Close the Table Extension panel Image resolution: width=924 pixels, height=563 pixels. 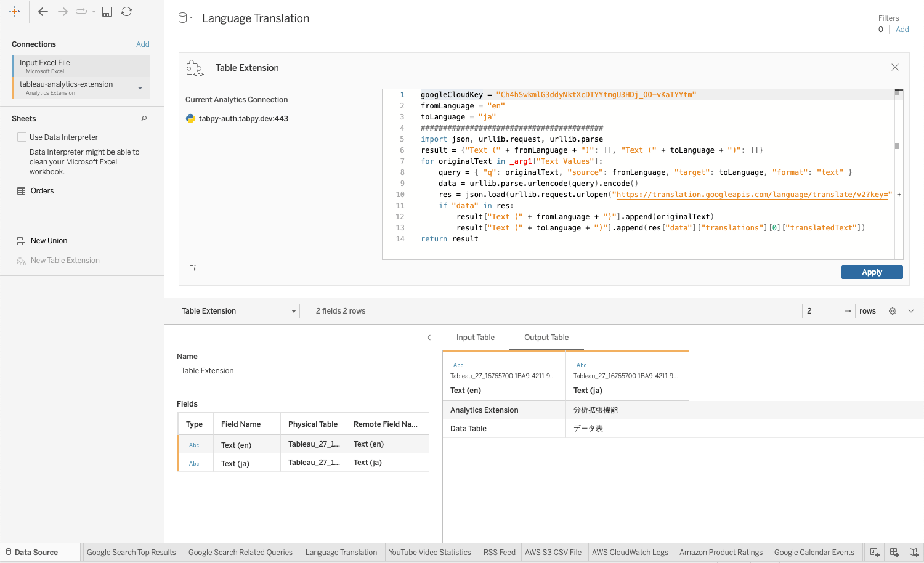[895, 67]
